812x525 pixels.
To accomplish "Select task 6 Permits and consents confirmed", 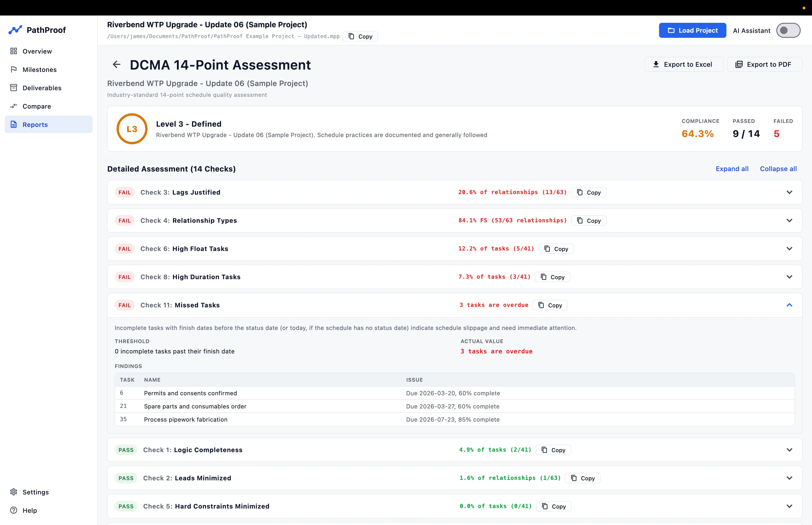I will click(455, 393).
